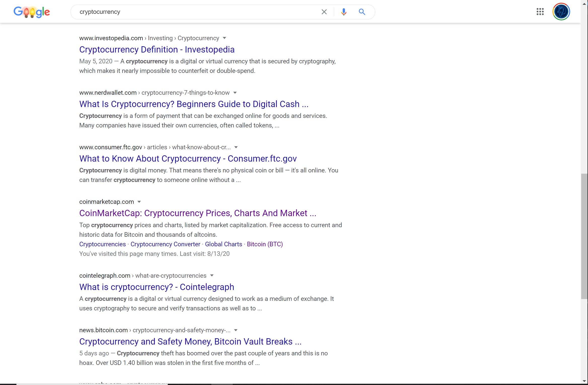Expand nerdwallet.com result options arrow
Image resolution: width=588 pixels, height=385 pixels.
235,93
